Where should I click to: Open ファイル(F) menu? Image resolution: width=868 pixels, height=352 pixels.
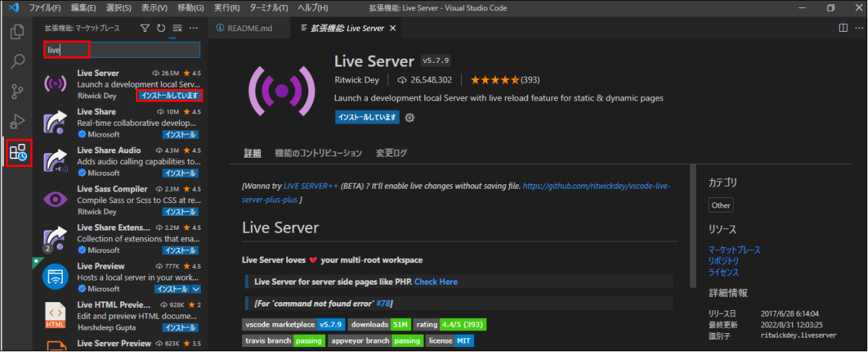45,7
